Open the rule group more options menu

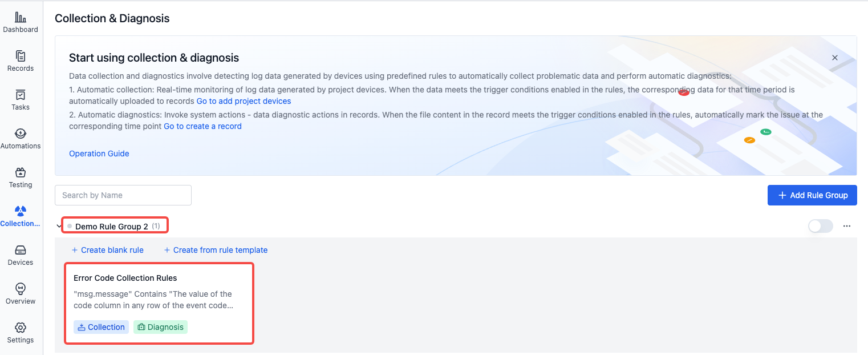click(847, 226)
